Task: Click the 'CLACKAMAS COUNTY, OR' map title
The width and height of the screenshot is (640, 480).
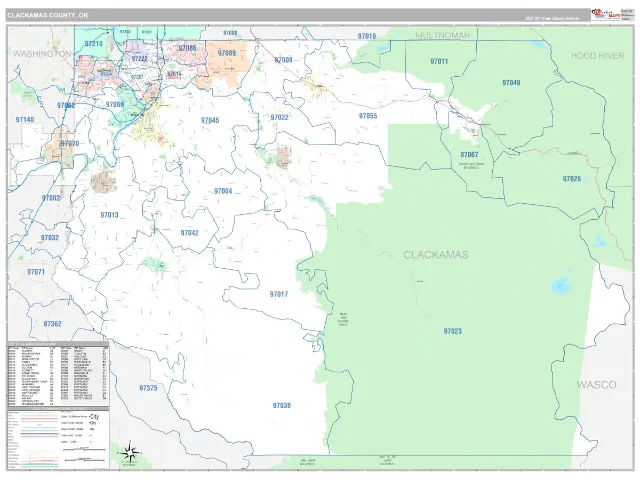Action: (47, 16)
